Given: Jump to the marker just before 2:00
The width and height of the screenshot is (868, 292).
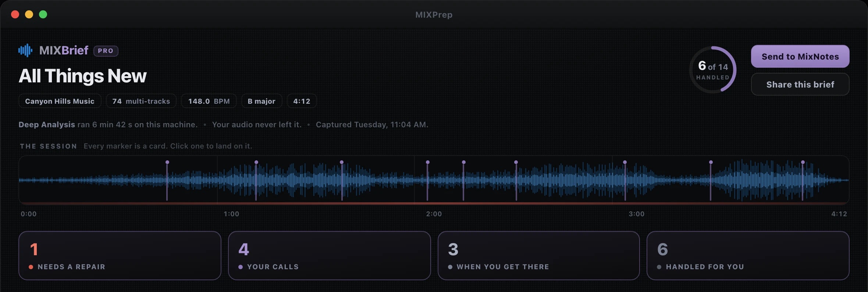Looking at the screenshot, I should tap(427, 180).
